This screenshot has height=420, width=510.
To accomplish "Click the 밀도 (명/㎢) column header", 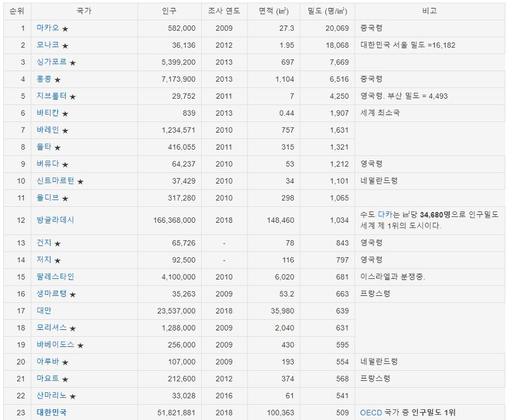I will [327, 11].
